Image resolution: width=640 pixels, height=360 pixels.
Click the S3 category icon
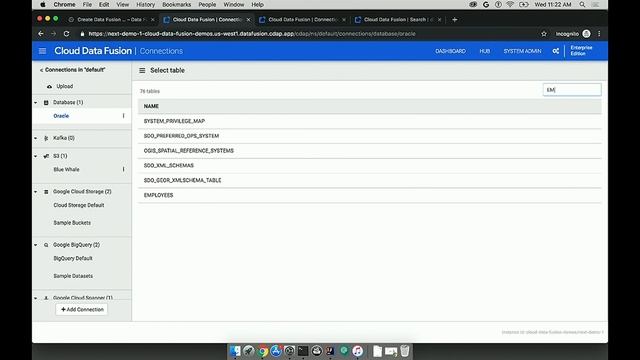(46, 156)
